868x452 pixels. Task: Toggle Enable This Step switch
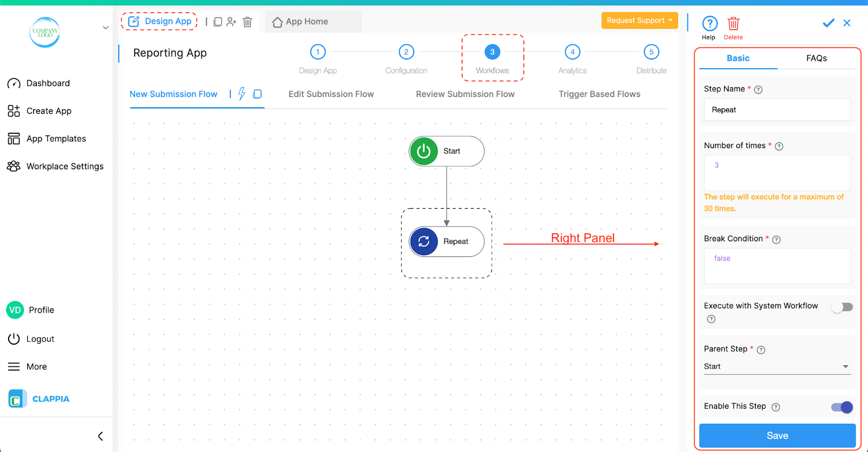[842, 407]
